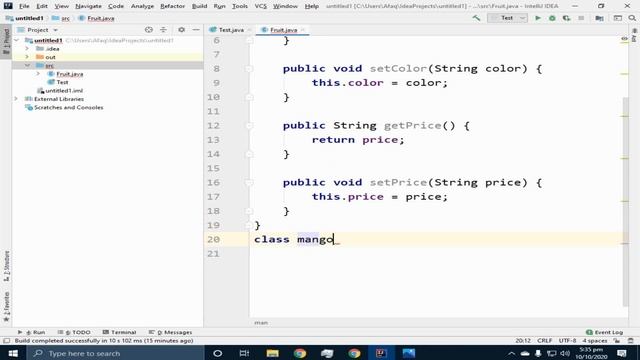Open the VCS menu
640x360 pixels.
click(260, 6)
